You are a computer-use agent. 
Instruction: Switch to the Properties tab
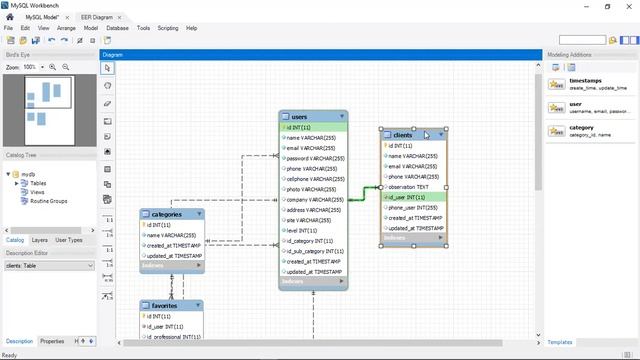(x=52, y=341)
